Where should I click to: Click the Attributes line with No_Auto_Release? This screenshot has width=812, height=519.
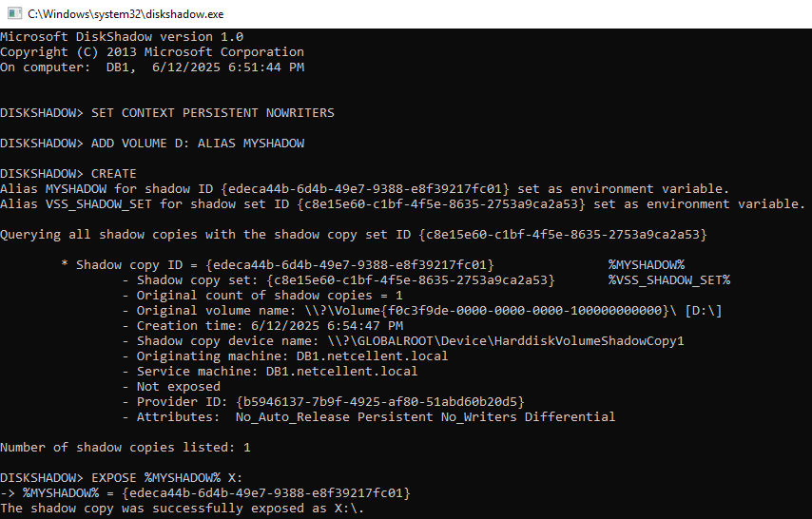pos(369,417)
